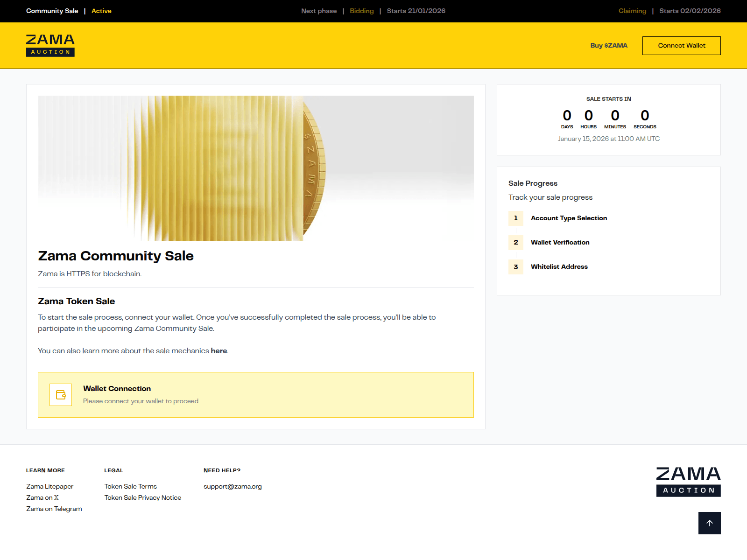Click the "Track your sale progress" text
Image resolution: width=747 pixels, height=560 pixels.
click(x=550, y=197)
